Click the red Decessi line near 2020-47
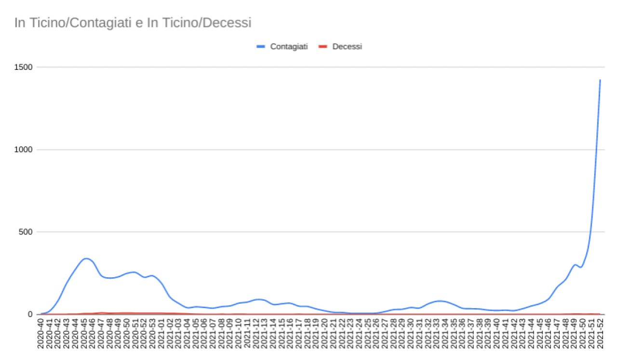 [x=102, y=313]
